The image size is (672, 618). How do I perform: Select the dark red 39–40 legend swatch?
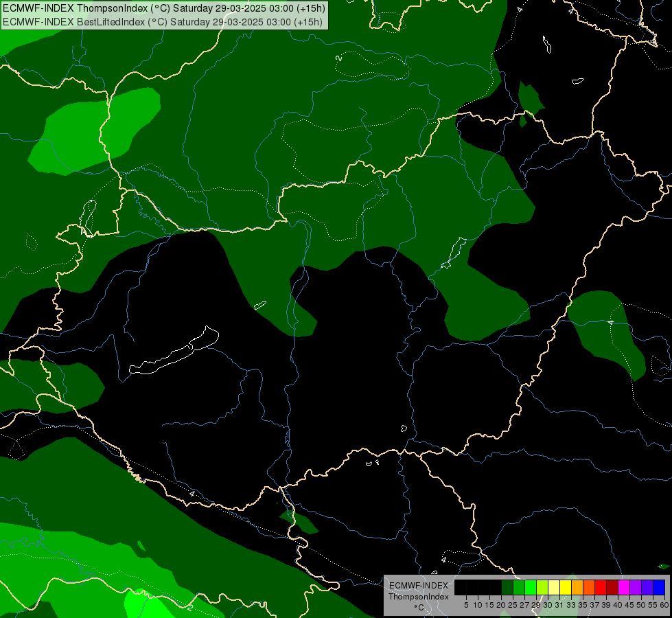(x=612, y=587)
